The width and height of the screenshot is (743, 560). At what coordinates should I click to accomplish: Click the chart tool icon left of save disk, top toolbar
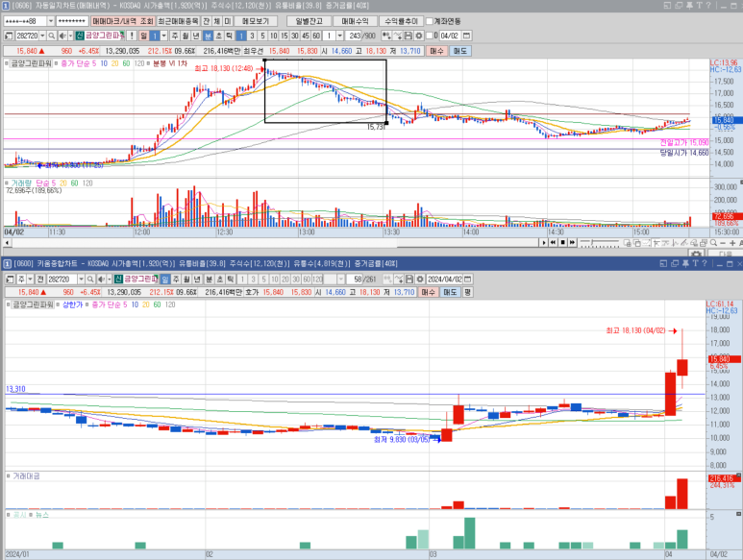tap(398, 36)
